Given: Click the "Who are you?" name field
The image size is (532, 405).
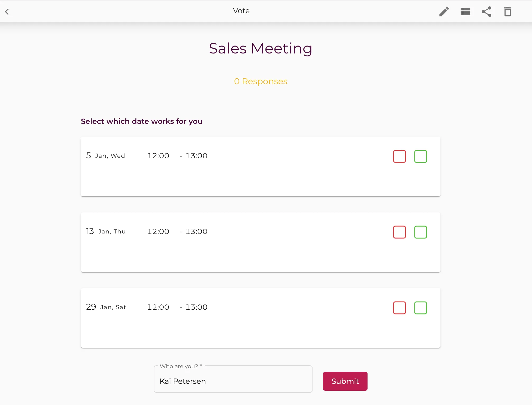Looking at the screenshot, I should point(233,381).
